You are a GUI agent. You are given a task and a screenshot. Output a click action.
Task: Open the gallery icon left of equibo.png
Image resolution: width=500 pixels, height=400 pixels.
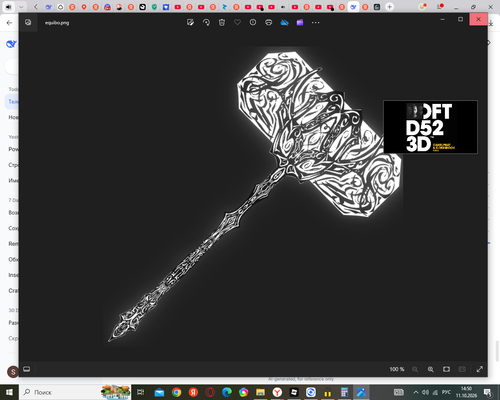point(28,22)
